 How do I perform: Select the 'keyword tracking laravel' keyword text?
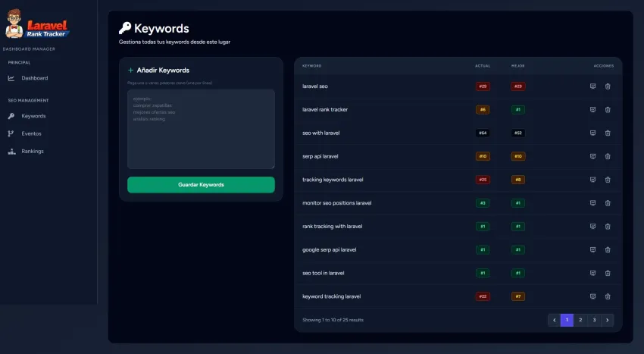[x=331, y=296]
